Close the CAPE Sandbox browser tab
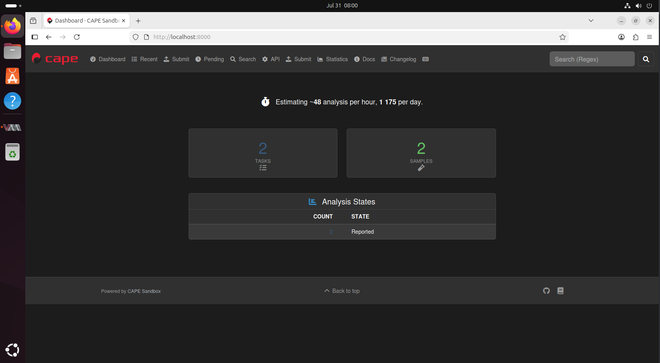 click(123, 21)
